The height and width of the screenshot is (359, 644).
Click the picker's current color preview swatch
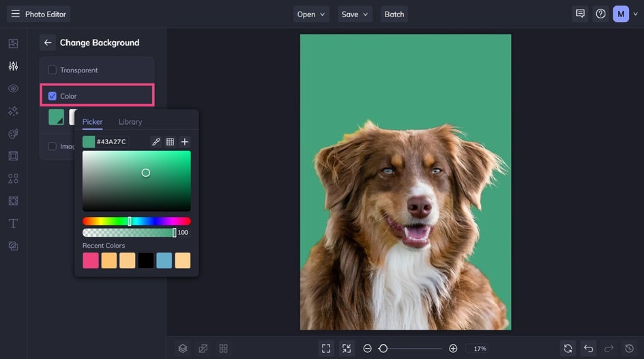(89, 142)
